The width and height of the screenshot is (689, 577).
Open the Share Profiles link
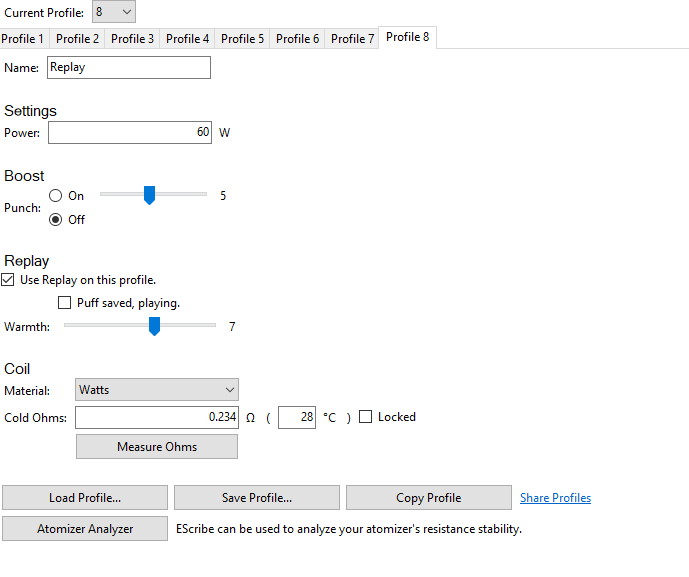(x=555, y=498)
